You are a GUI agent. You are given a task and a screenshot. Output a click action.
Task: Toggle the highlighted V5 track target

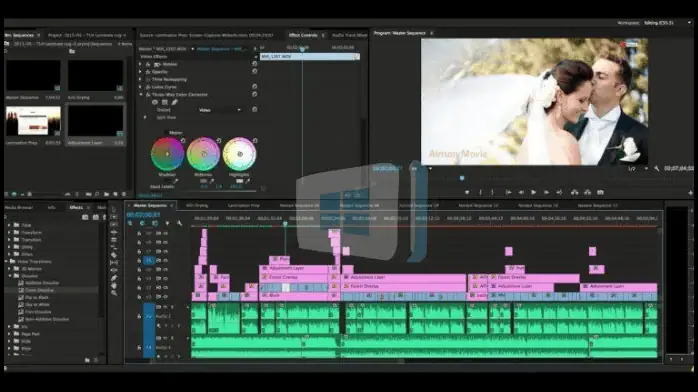pyautogui.click(x=149, y=260)
